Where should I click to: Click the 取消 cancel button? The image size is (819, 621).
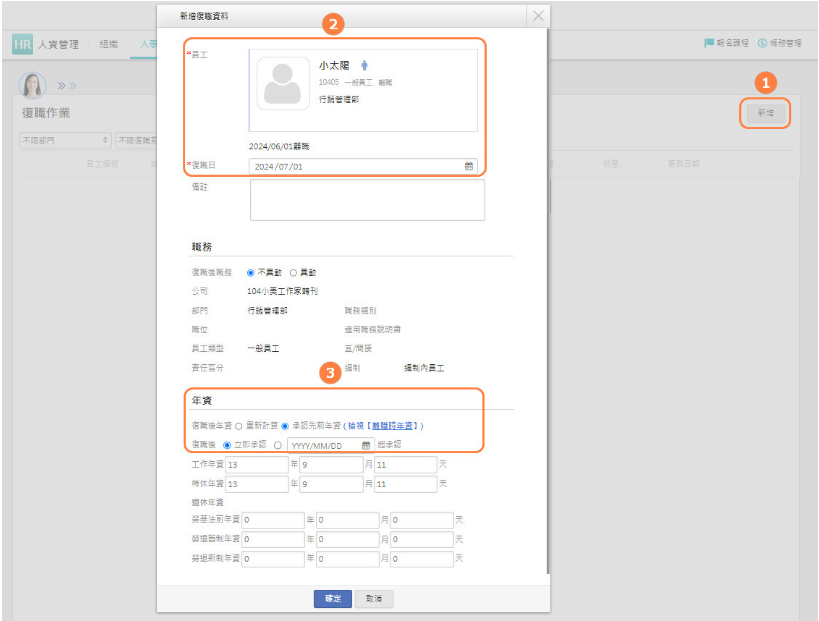[374, 598]
